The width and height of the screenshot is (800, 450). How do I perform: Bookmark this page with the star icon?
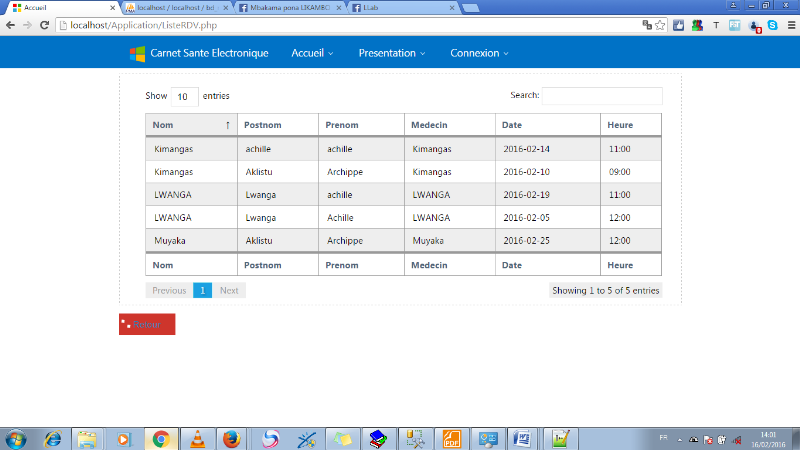point(660,25)
